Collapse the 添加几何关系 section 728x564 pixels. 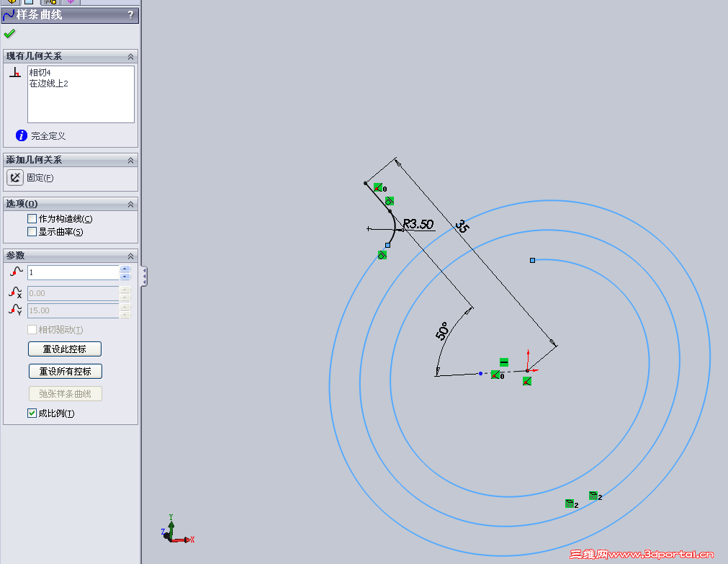(x=130, y=160)
